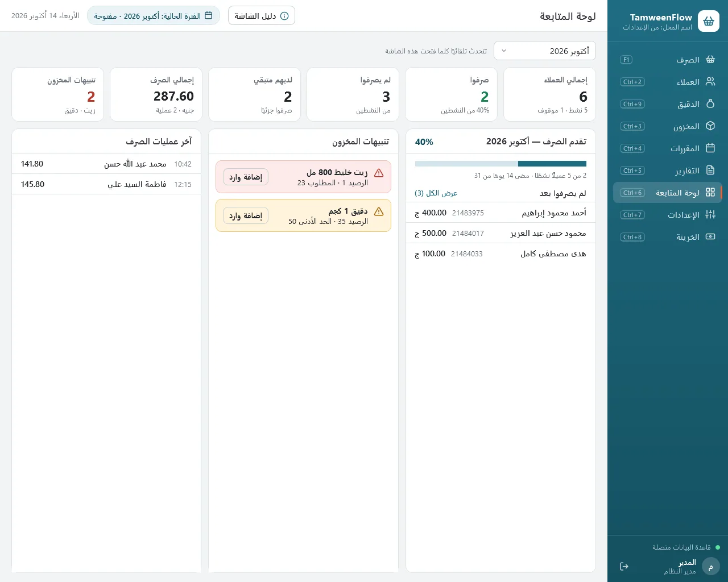Open المخزون section in sidebar
Image resolution: width=728 pixels, height=582 pixels.
click(x=668, y=126)
